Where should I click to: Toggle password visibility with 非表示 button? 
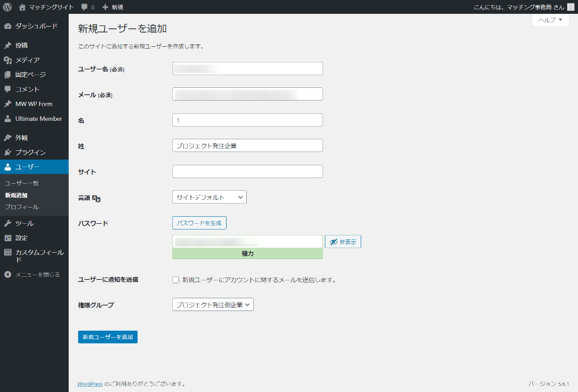tap(343, 242)
